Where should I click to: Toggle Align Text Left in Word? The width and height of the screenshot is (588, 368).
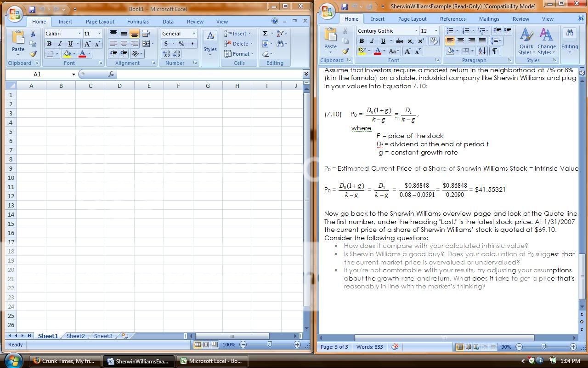(x=450, y=41)
